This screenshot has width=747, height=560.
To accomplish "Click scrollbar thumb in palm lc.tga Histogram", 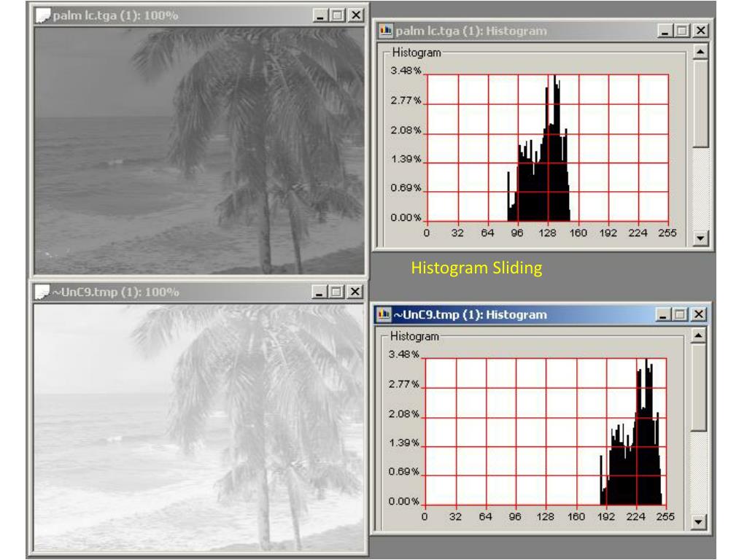I will tap(700, 104).
